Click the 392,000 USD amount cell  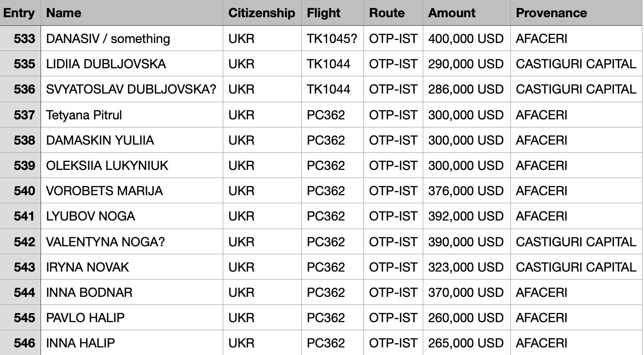coord(466,216)
